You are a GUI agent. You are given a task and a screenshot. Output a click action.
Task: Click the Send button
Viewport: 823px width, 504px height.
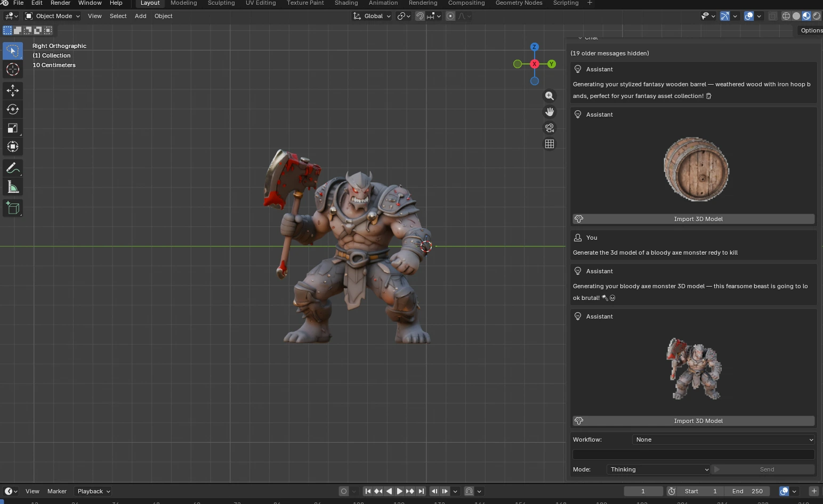click(763, 469)
